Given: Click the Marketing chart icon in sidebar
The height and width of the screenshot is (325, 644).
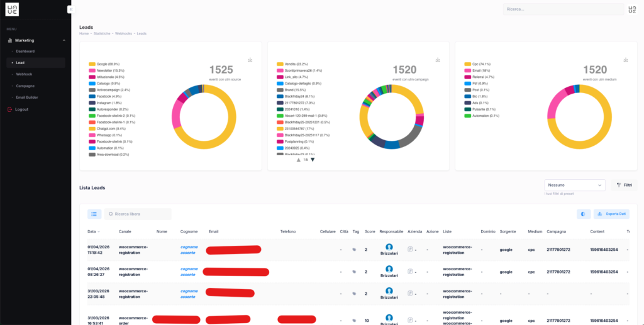Looking at the screenshot, I should click(10, 40).
